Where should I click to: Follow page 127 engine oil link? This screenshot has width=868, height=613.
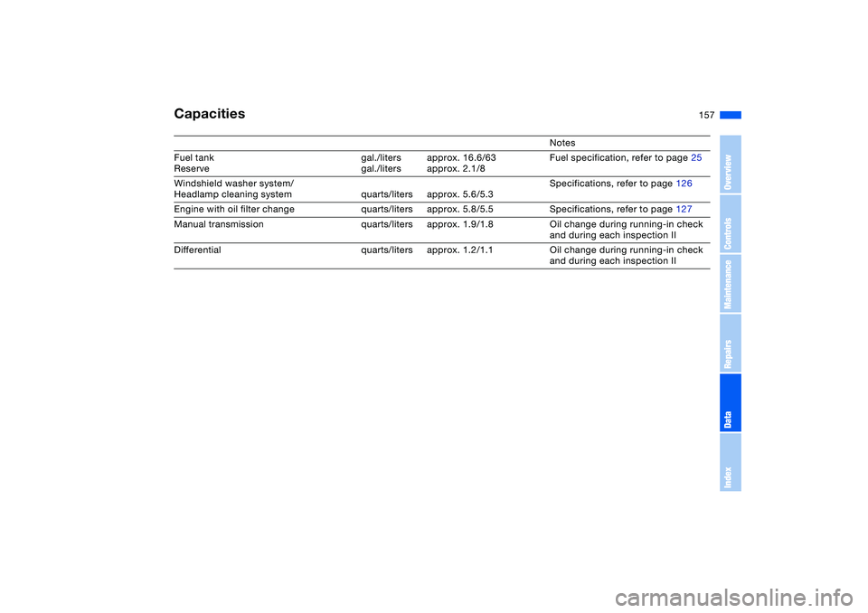[x=684, y=210]
